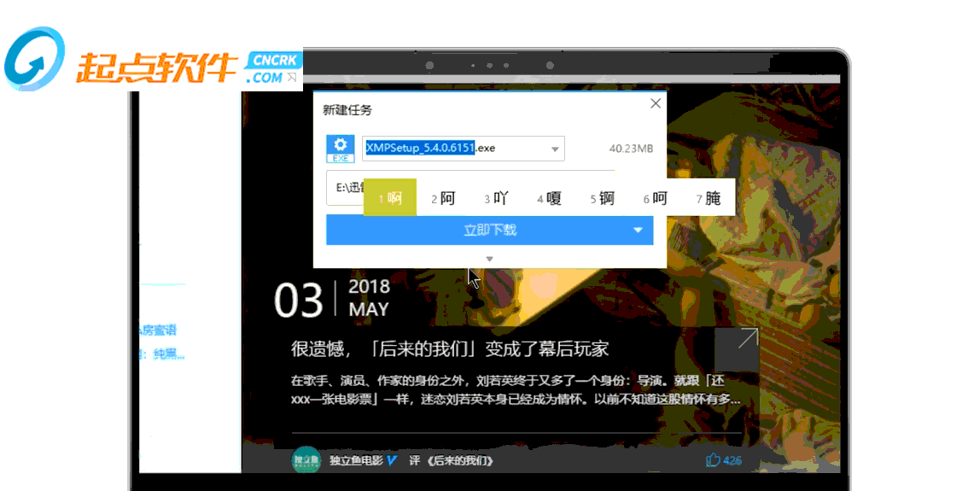Image resolution: width=980 pixels, height=491 pixels.
Task: Open the filename dropdown arrow
Action: pyautogui.click(x=554, y=149)
